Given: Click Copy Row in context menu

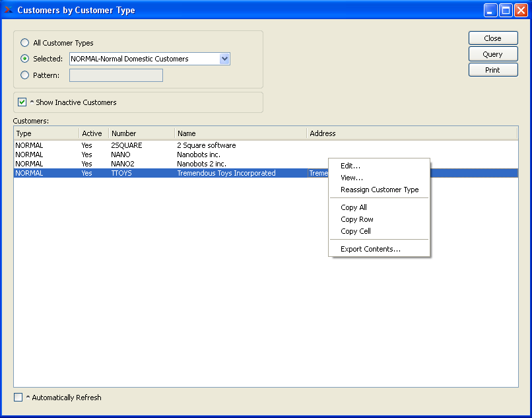Looking at the screenshot, I should coord(379,219).
